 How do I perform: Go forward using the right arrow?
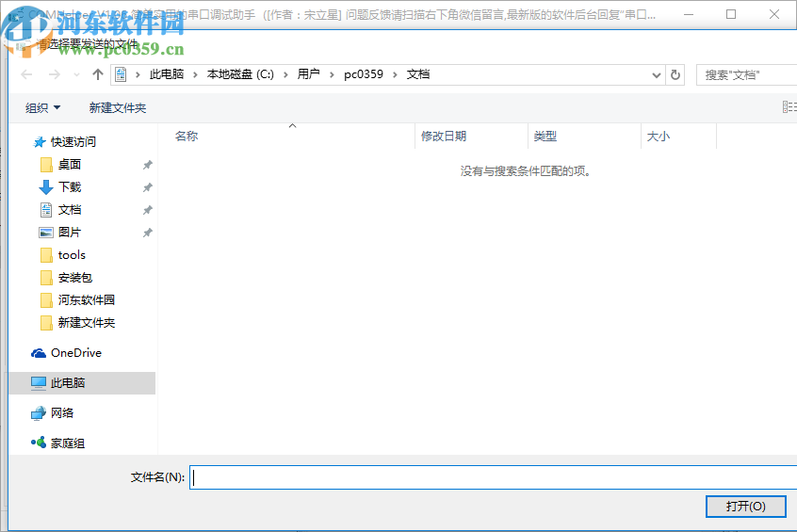pyautogui.click(x=55, y=74)
